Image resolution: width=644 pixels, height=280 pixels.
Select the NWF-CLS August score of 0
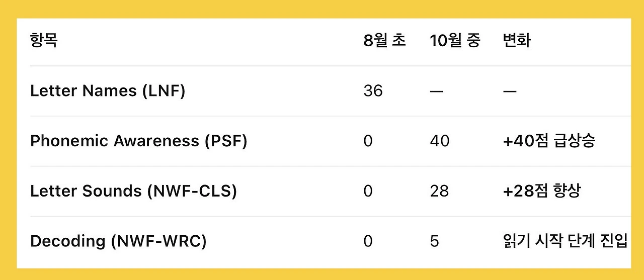(368, 192)
